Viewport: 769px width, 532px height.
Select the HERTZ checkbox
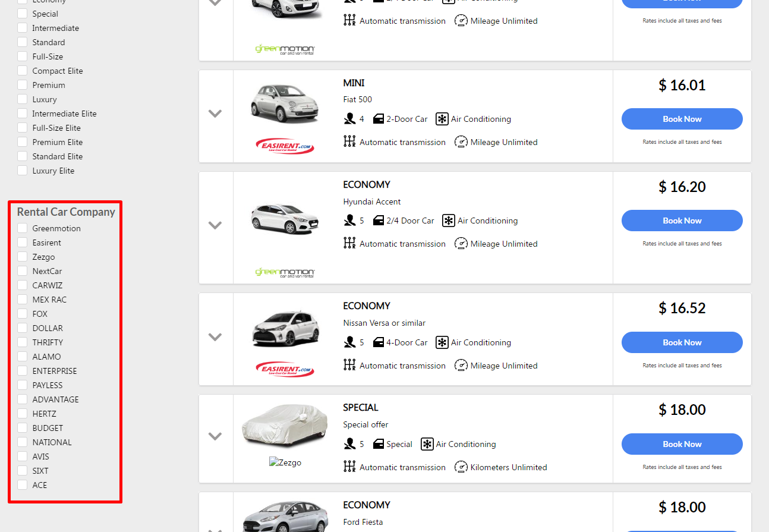[x=22, y=414]
